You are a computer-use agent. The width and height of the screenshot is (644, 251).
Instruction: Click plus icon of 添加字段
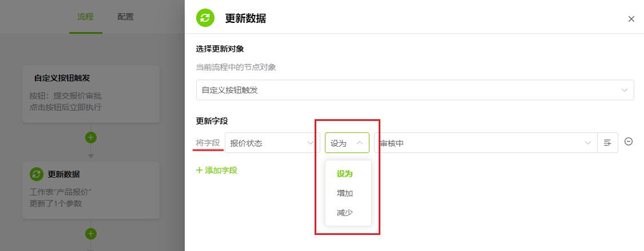point(199,170)
